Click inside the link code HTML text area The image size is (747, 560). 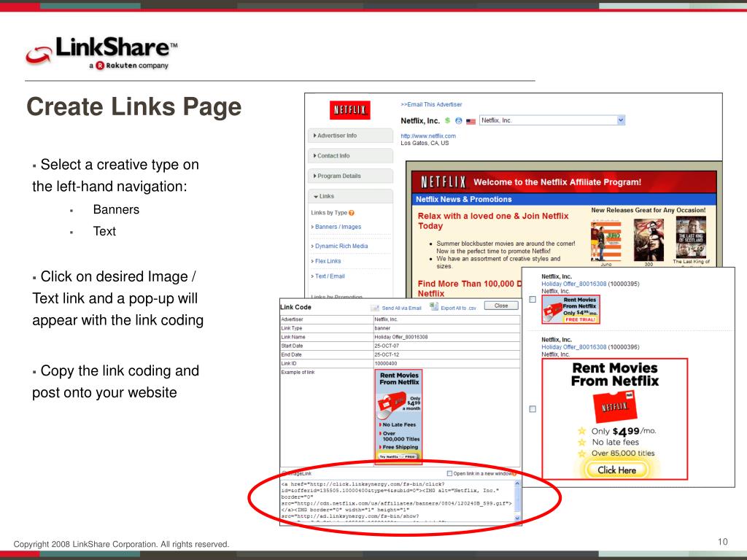(397, 500)
